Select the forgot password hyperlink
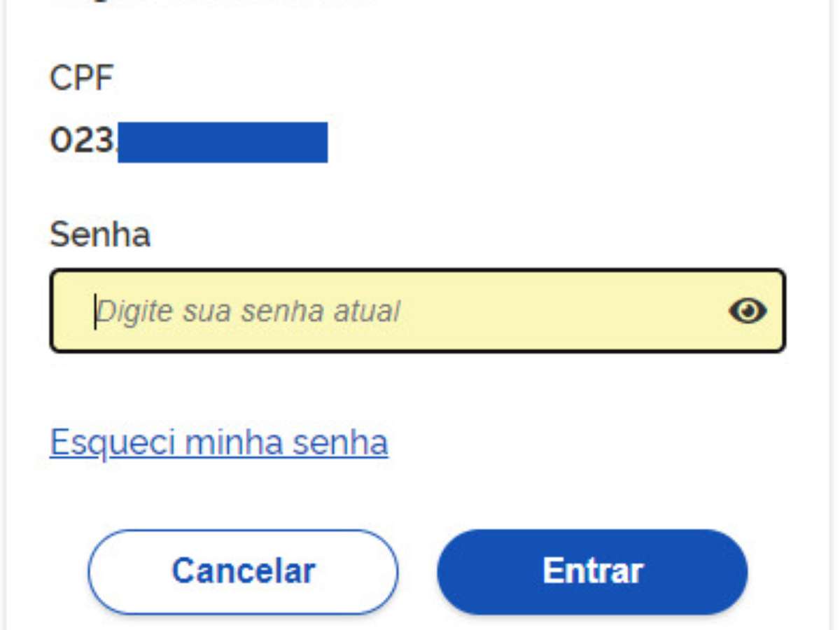840x630 pixels. [x=218, y=442]
